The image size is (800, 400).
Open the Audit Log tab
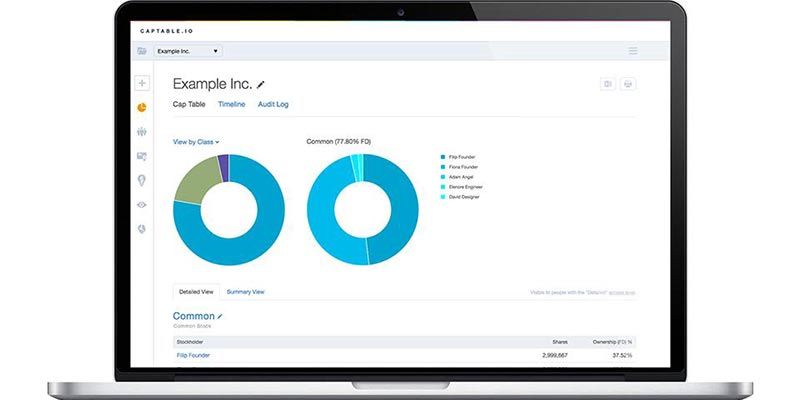(x=273, y=104)
